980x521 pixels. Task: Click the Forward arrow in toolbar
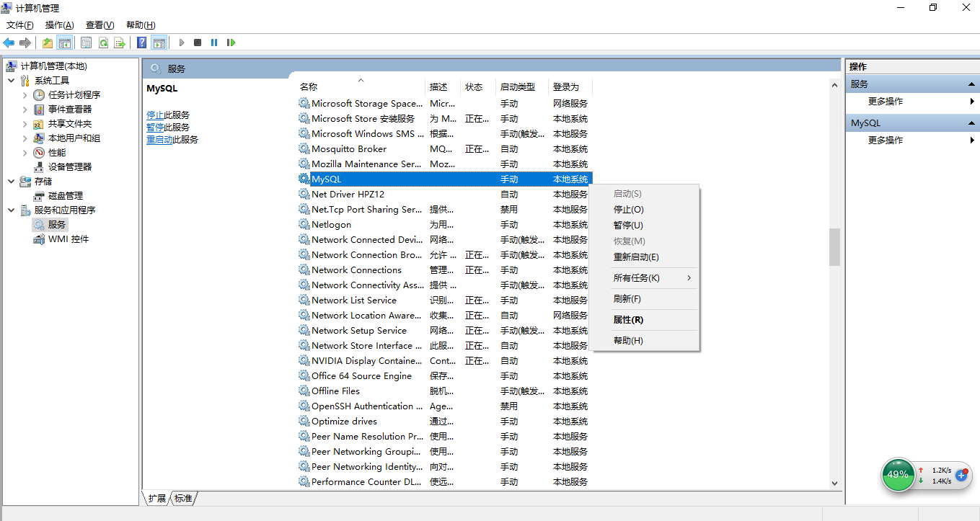(x=25, y=43)
